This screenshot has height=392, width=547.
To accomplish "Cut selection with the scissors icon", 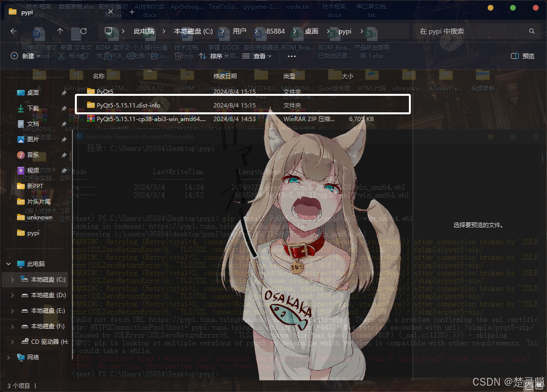I will point(61,56).
